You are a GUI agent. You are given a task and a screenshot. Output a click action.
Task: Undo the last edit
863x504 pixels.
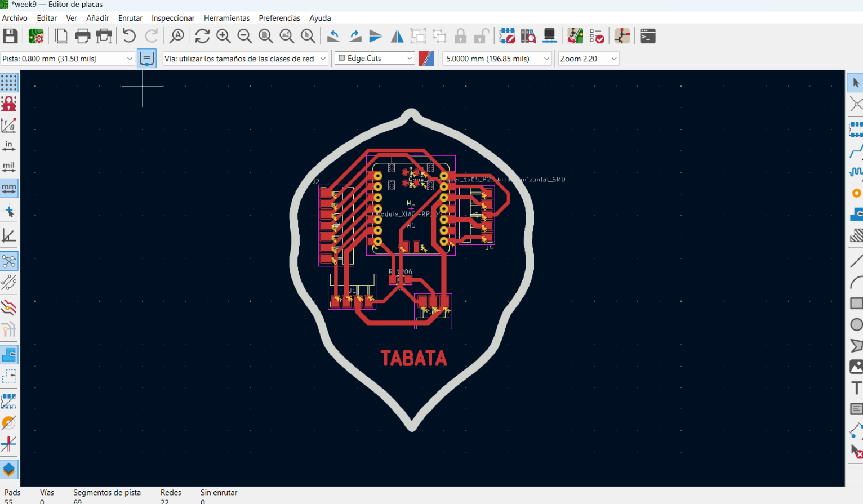[129, 37]
